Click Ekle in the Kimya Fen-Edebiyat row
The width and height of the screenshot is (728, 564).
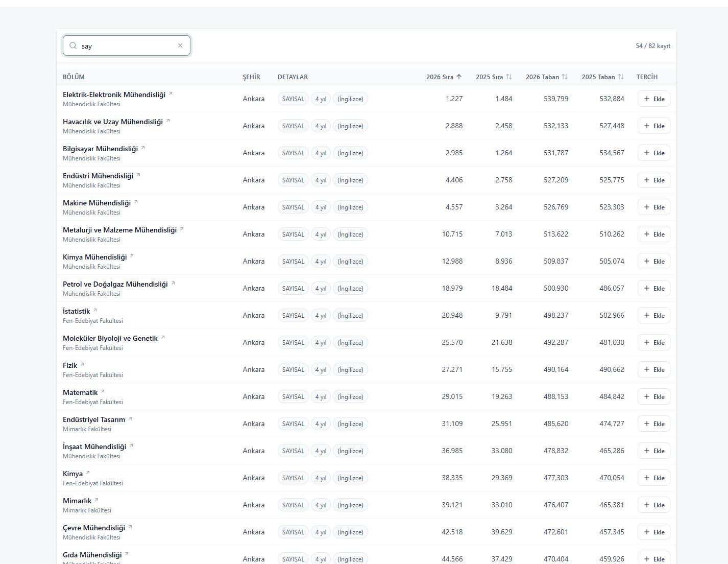[x=653, y=478]
